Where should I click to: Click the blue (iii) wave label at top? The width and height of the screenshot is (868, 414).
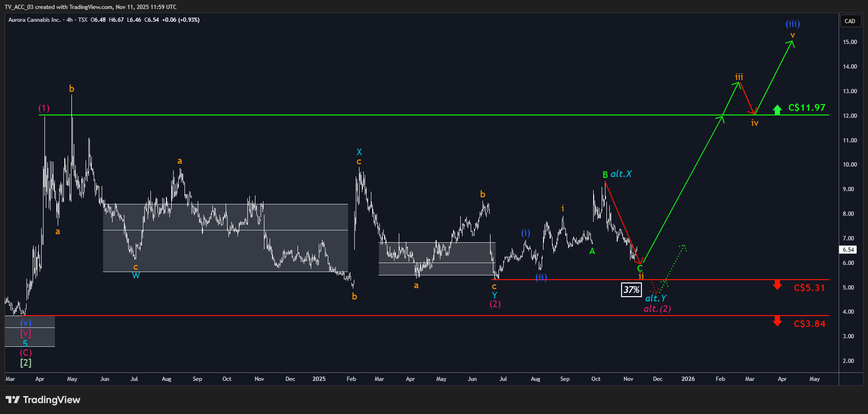coord(793,24)
